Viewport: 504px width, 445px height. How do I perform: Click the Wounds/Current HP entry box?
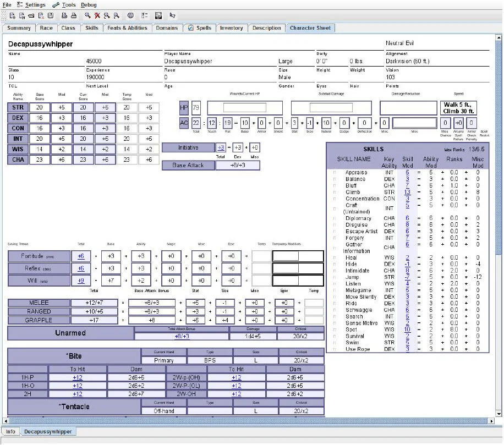pos(245,108)
